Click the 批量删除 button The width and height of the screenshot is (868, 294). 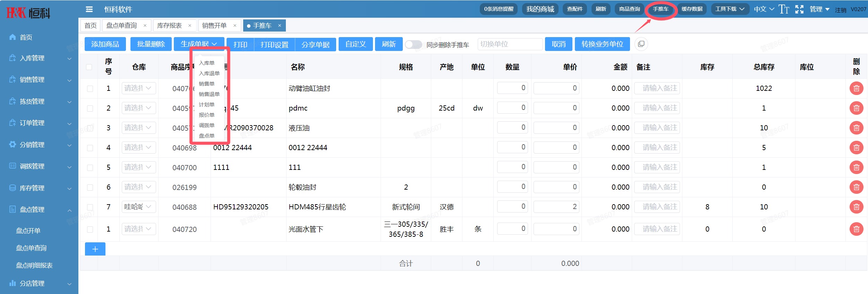coord(151,44)
